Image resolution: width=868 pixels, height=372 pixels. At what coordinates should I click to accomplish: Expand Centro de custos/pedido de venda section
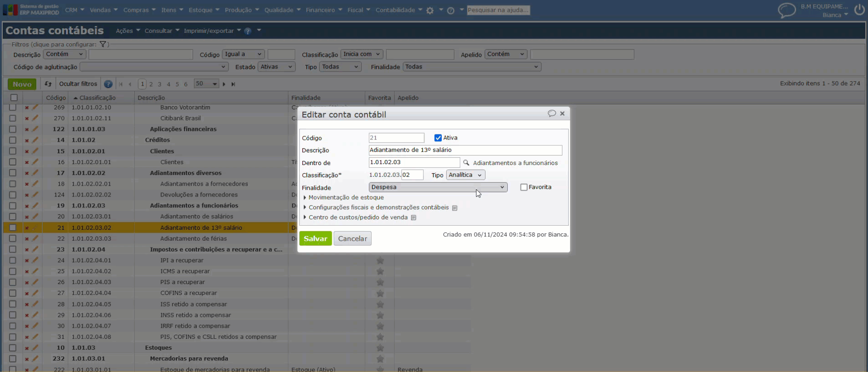(x=356, y=217)
